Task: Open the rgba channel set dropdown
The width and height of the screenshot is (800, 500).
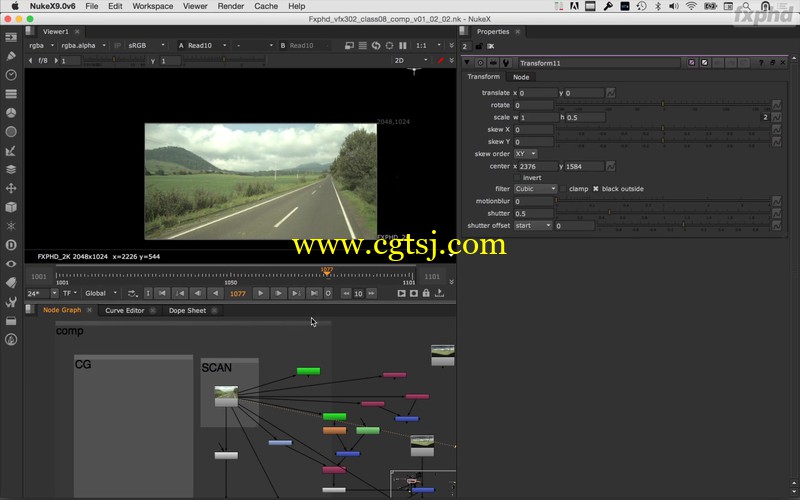Action: (x=41, y=45)
